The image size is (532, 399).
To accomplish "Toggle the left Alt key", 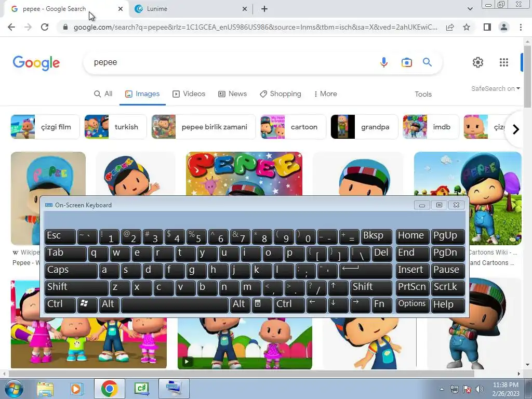I will pyautogui.click(x=109, y=304).
